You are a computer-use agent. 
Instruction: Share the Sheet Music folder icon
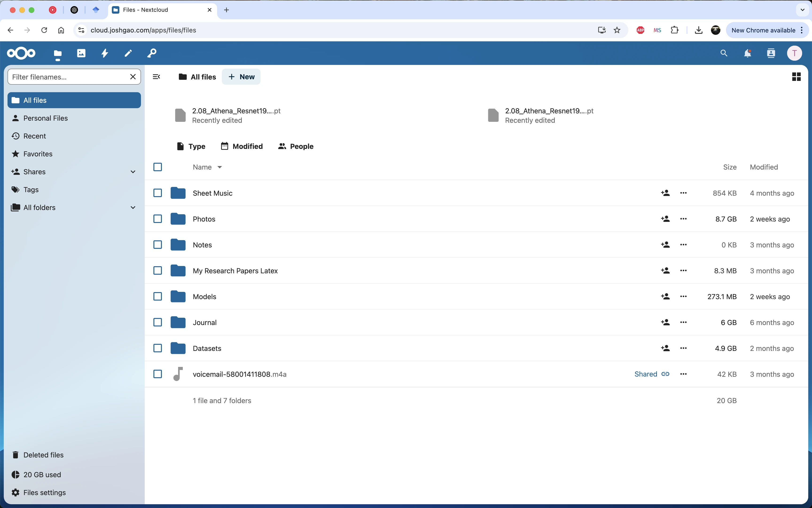click(665, 193)
